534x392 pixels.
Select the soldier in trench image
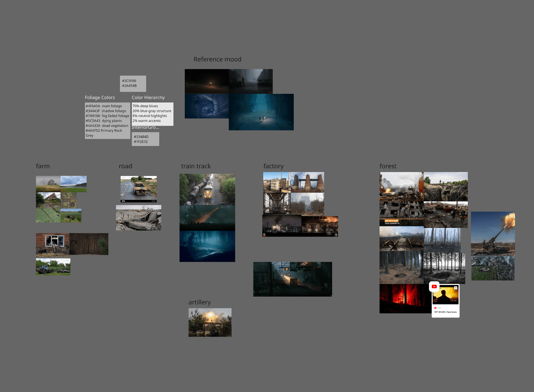(446, 187)
